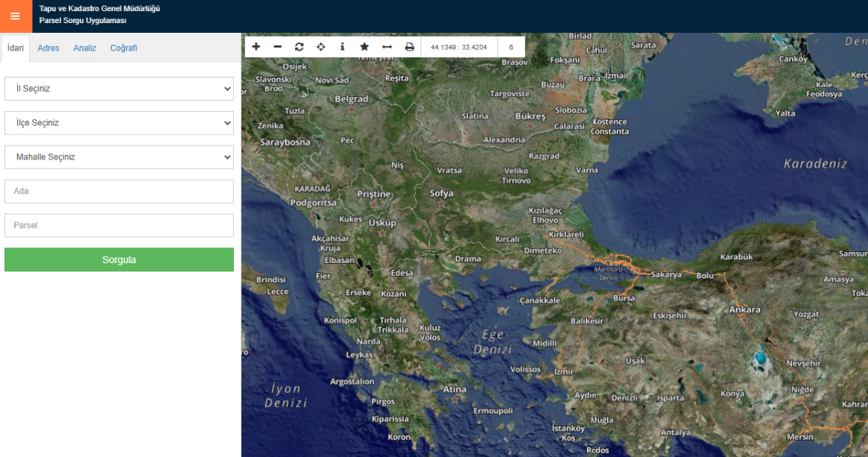Click the star favorites icon
Screen dimensions: 868x457
coord(364,47)
